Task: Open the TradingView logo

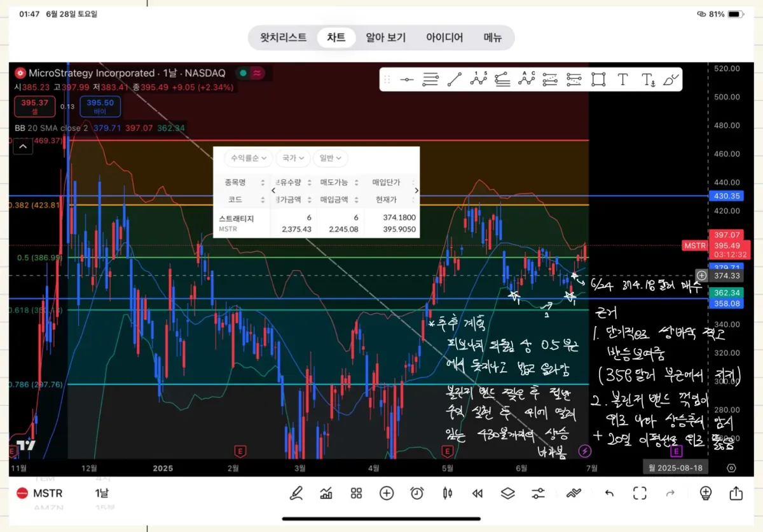Action: click(x=26, y=446)
